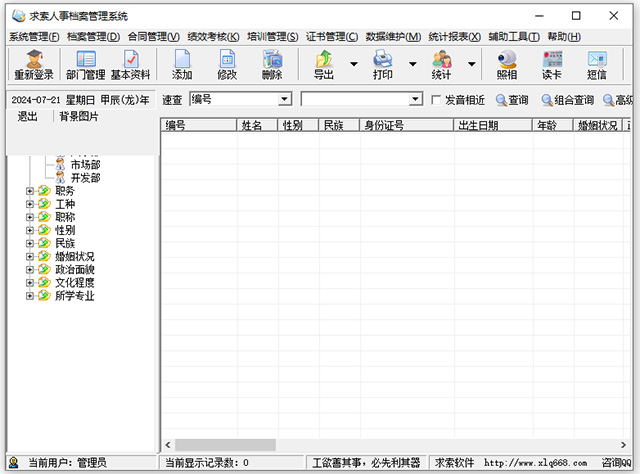
Task: Open the 系统管理(F) menu
Action: coord(34,37)
